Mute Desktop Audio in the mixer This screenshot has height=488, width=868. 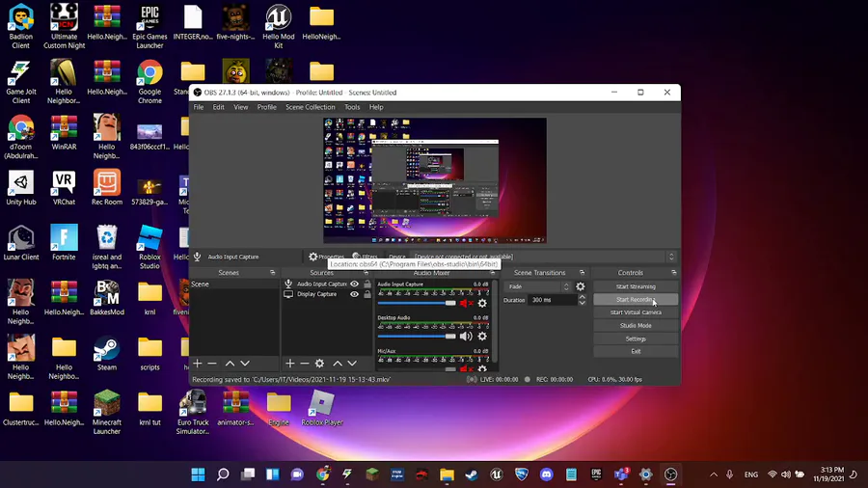click(x=466, y=337)
